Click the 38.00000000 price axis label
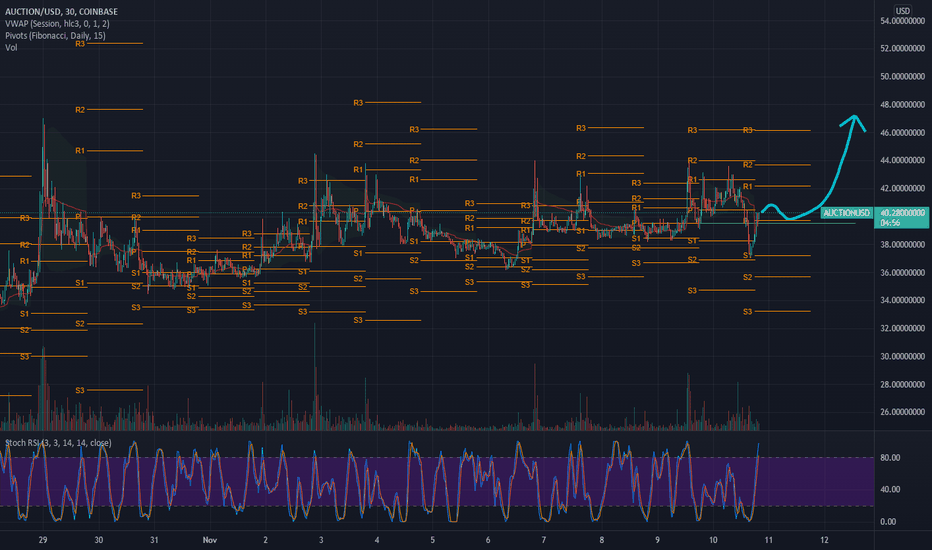This screenshot has height=550, width=932. click(x=902, y=244)
